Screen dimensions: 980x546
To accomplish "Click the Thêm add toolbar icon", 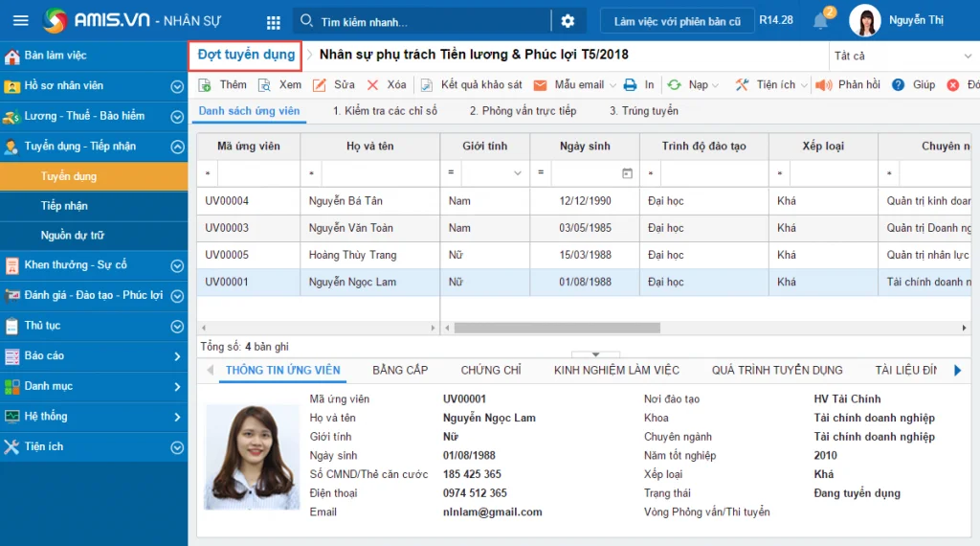I will tap(206, 85).
